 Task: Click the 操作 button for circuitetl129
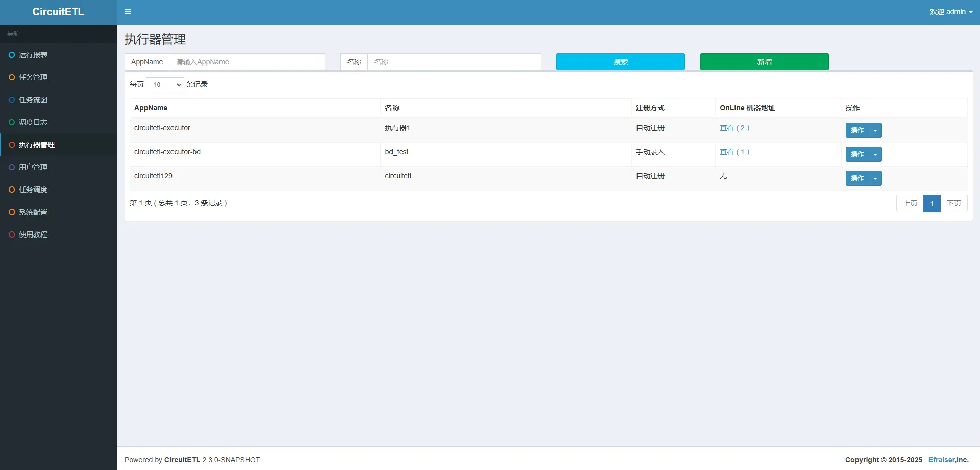click(857, 178)
